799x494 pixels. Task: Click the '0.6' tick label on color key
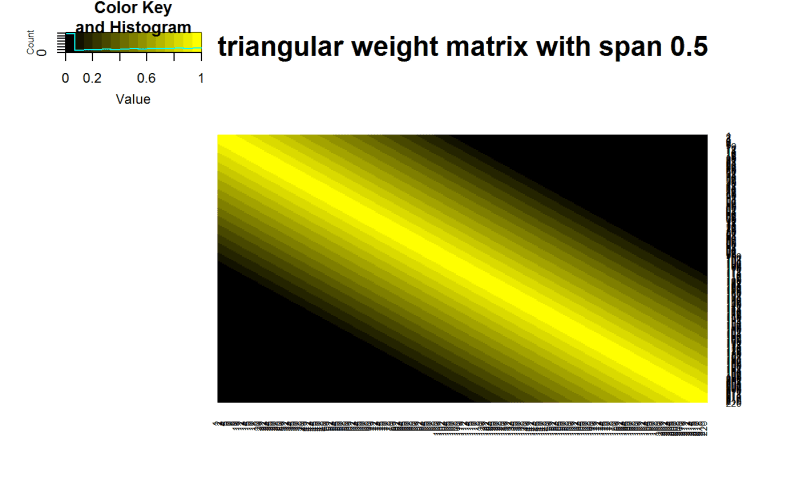click(146, 78)
